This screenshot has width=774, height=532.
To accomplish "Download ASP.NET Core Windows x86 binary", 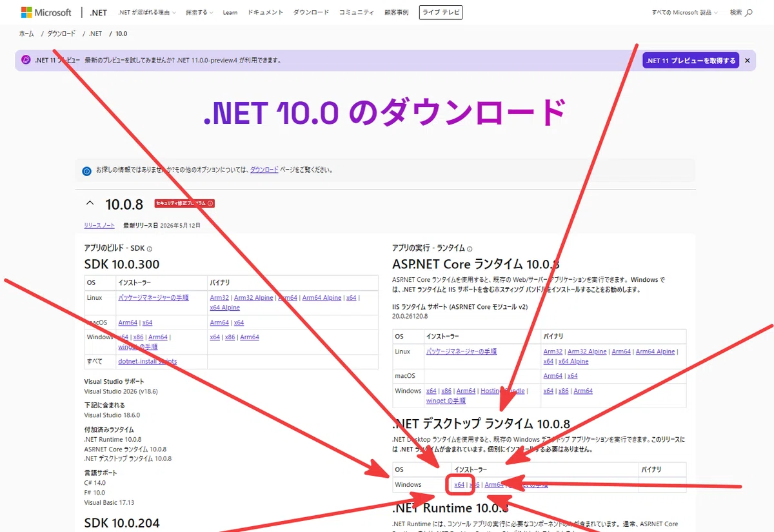I will (563, 391).
